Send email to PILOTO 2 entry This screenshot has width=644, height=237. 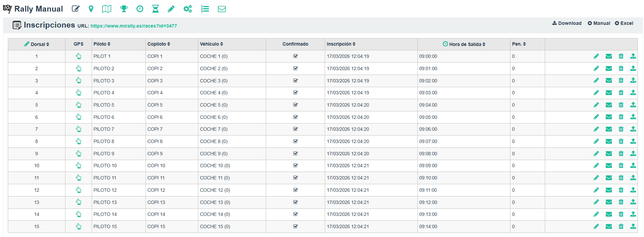609,68
